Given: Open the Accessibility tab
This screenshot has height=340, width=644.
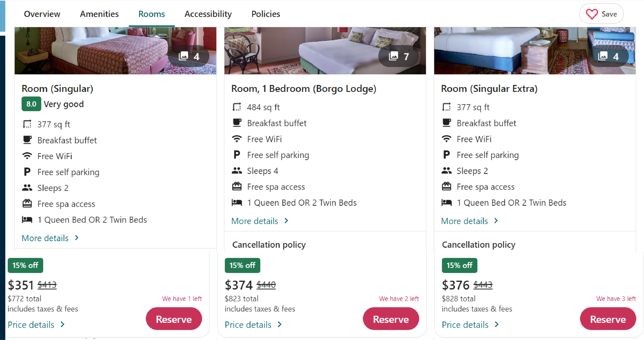Looking at the screenshot, I should 208,14.
